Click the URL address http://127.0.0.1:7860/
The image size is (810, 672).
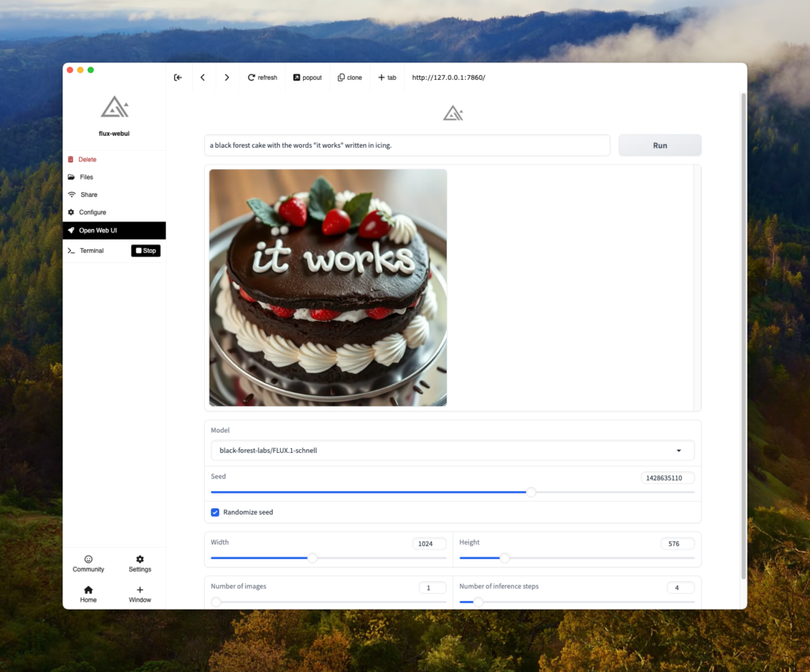[449, 77]
